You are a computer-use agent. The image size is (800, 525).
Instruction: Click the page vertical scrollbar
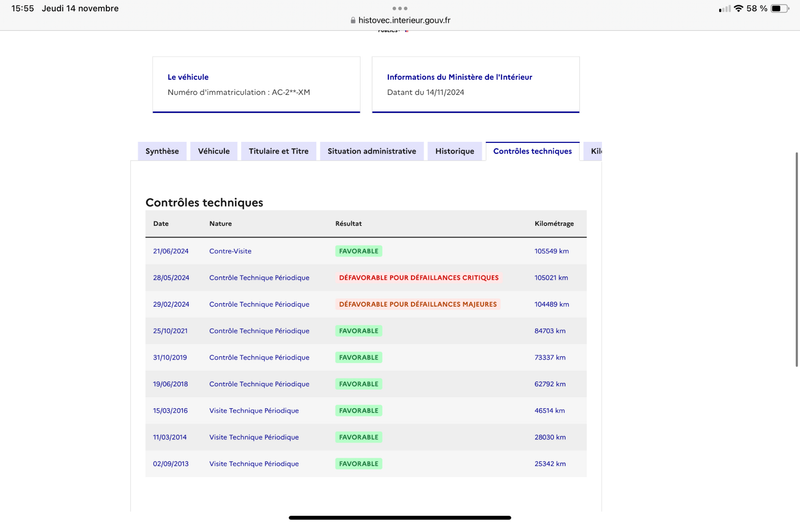click(796, 259)
